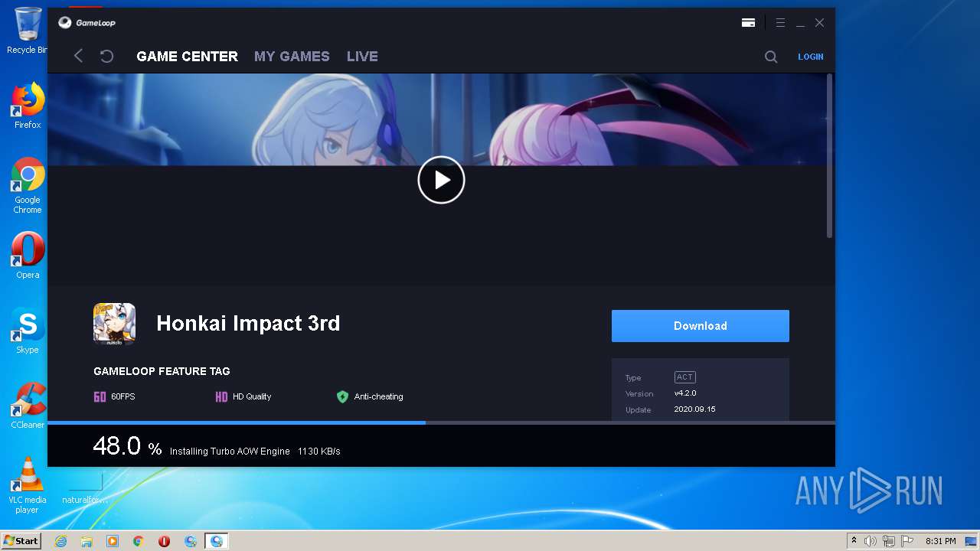Image resolution: width=980 pixels, height=551 pixels.
Task: Click the Honkai Impact 3rd title text
Action: click(x=248, y=324)
